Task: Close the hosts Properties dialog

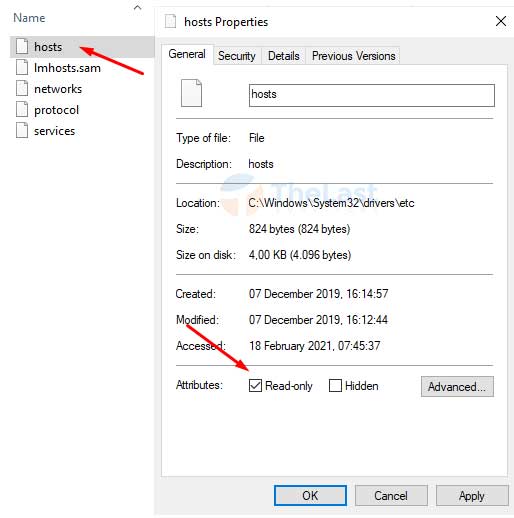Action: 501,21
